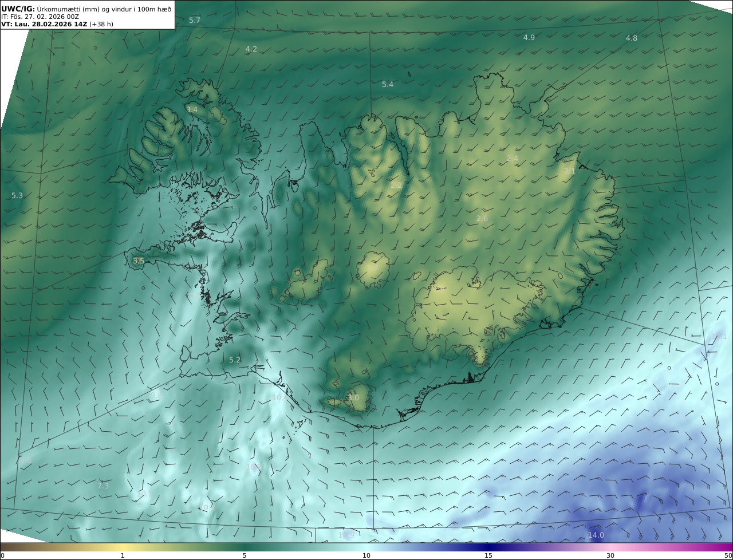
Task: Click the 2.1 value label
Action: click(569, 171)
